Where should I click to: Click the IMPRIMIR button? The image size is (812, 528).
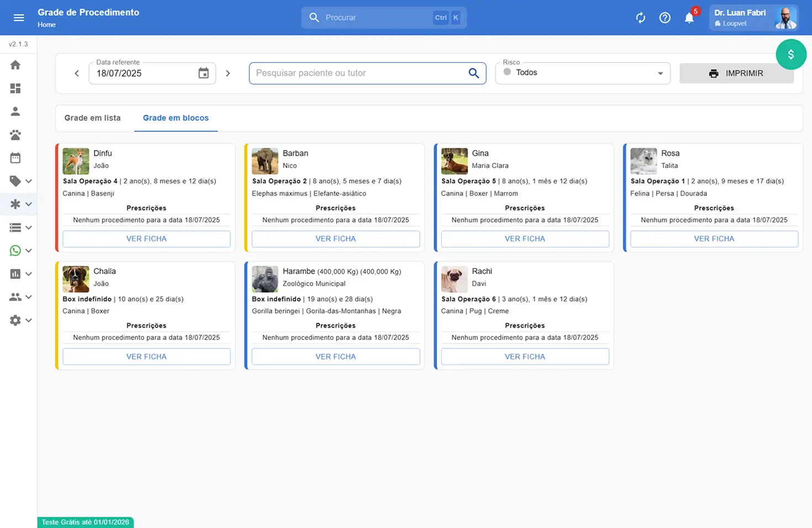[x=736, y=73]
